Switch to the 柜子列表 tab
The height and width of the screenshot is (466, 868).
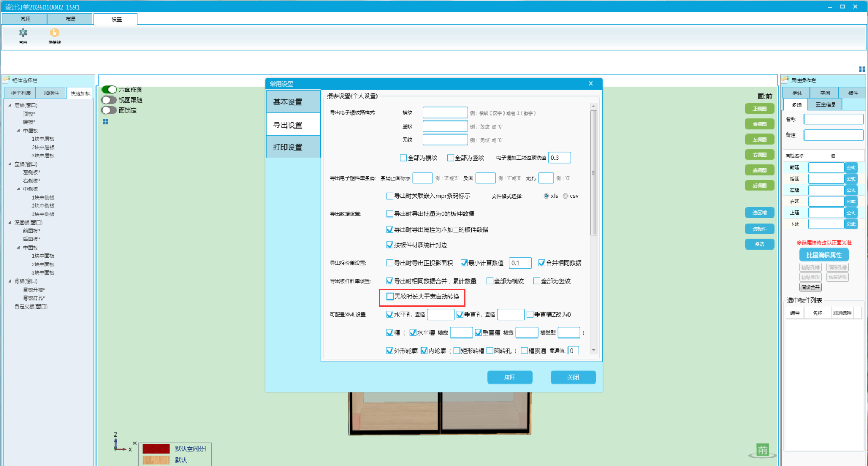21,93
